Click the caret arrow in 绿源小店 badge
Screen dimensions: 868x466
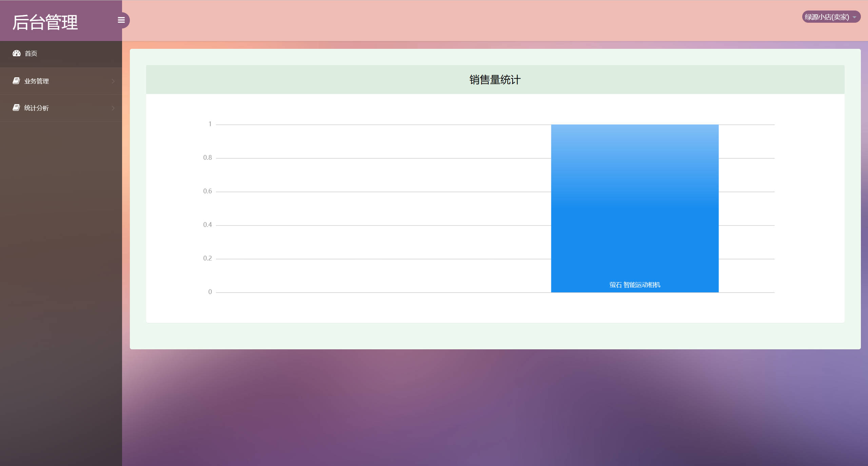[x=854, y=17]
